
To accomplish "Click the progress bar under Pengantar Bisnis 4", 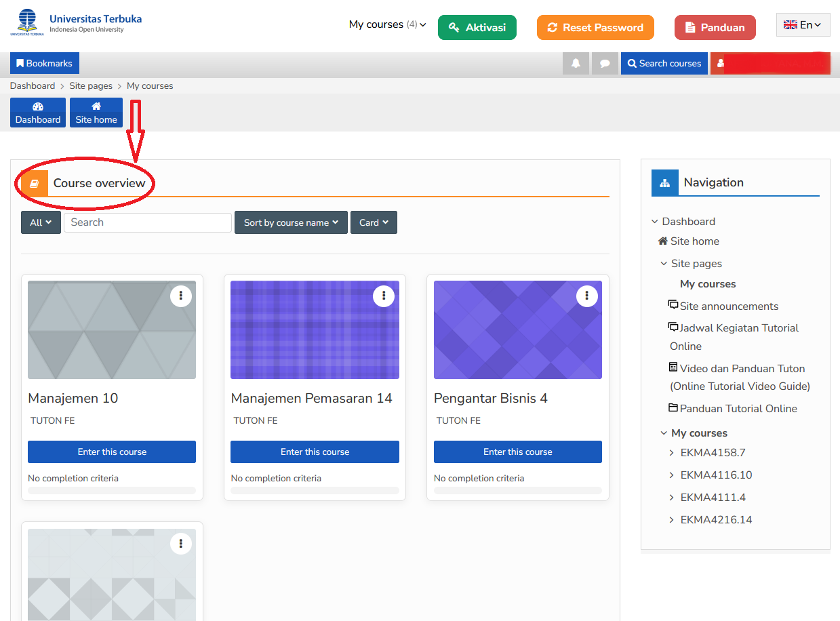I will coord(517,489).
